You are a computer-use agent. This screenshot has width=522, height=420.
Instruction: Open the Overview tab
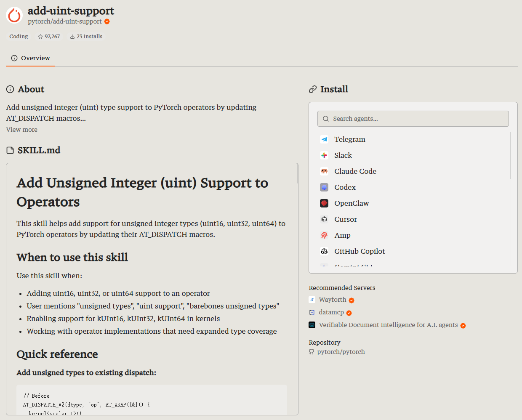30,58
